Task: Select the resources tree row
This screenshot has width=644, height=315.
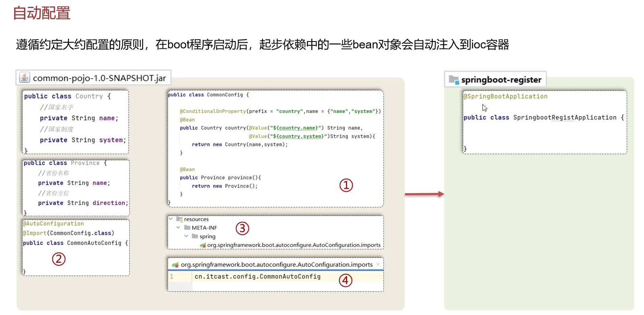Action: click(275, 219)
